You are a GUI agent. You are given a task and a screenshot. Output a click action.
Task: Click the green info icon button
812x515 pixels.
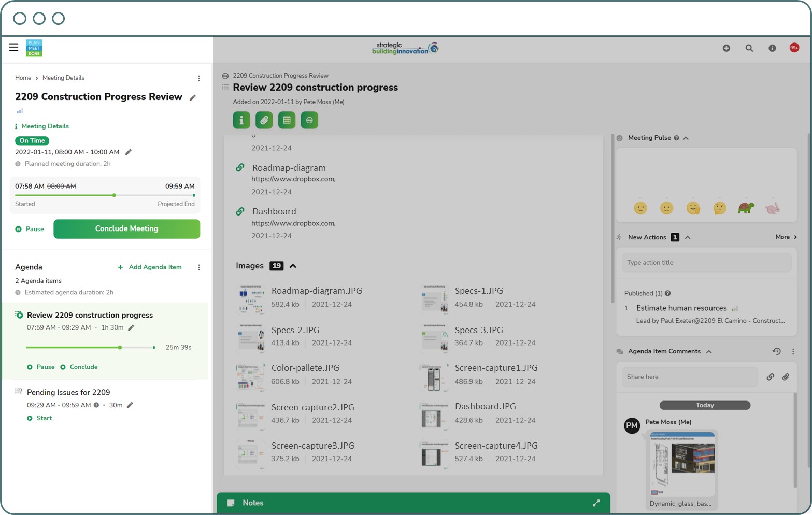[241, 120]
